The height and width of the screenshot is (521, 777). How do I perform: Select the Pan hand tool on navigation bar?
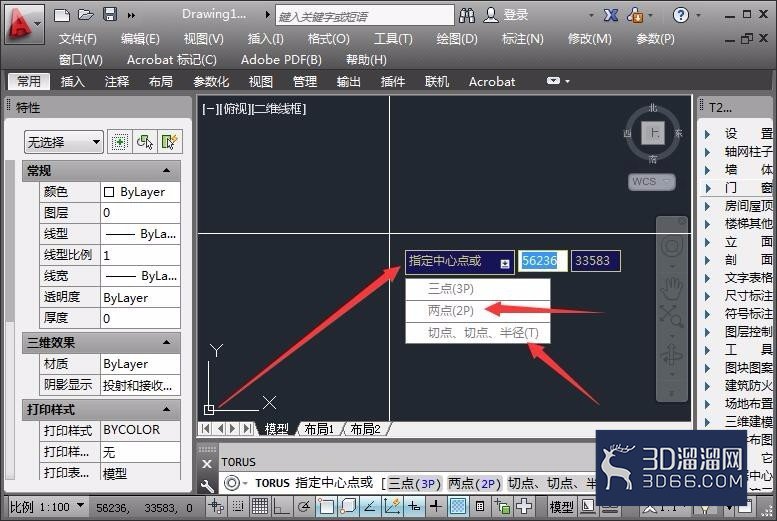(x=672, y=289)
